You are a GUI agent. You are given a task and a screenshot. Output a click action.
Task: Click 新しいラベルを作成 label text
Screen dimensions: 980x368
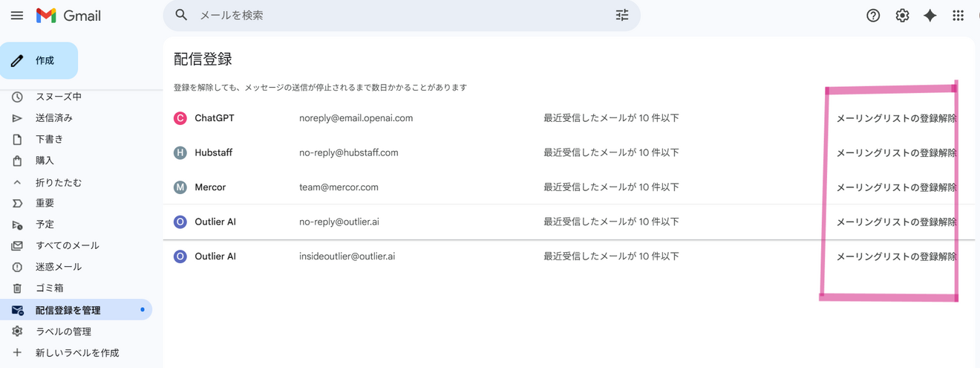(x=77, y=353)
